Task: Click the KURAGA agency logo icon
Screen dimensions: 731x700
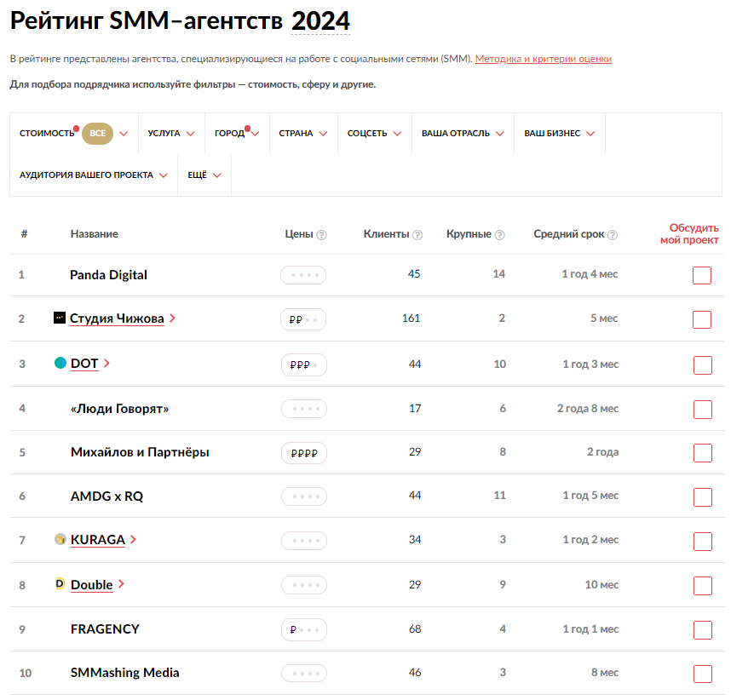Action: [60, 539]
